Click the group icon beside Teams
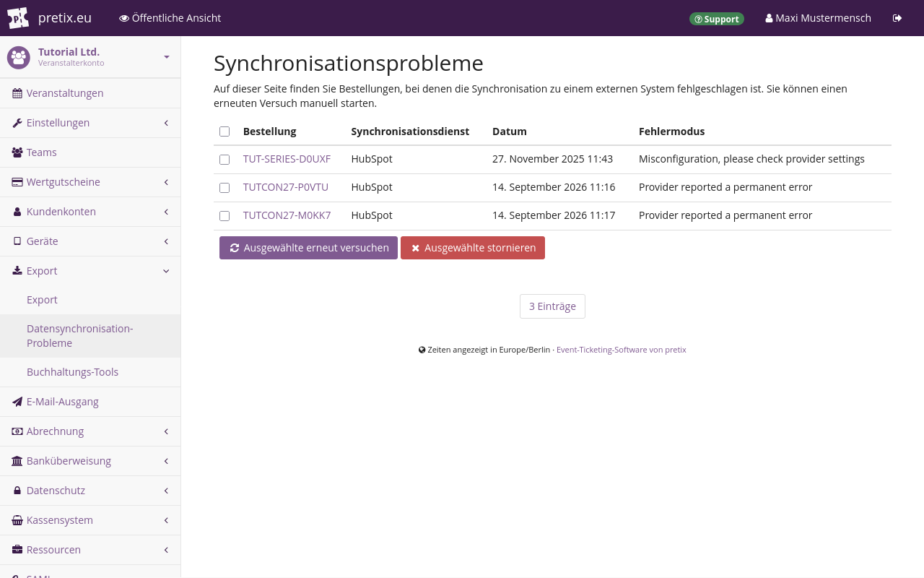Viewport: 924px width, 578px height. 17,152
